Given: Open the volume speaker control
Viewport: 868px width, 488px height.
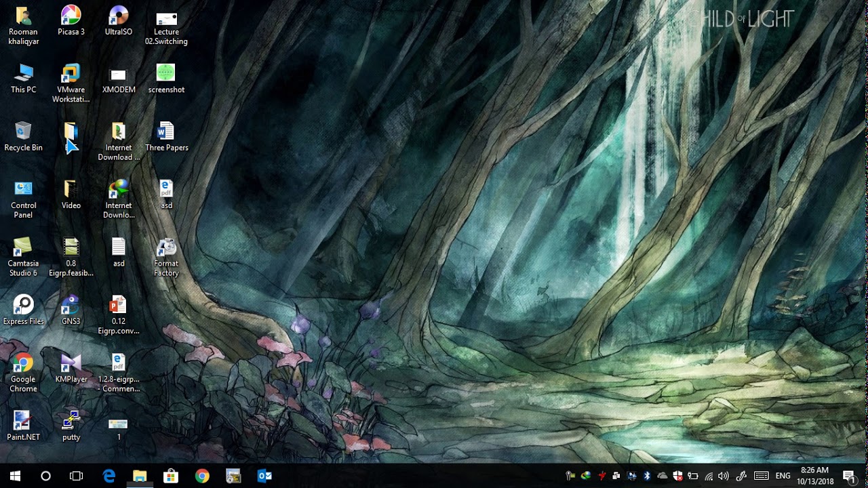Looking at the screenshot, I should point(724,476).
